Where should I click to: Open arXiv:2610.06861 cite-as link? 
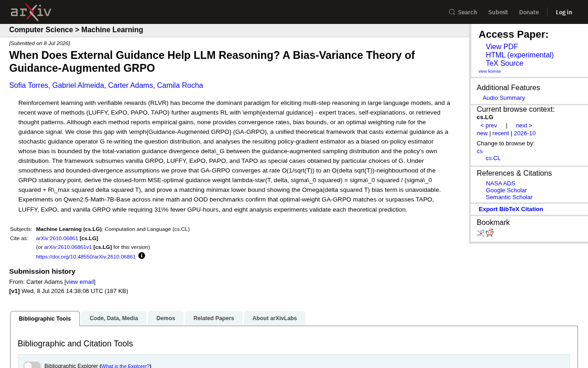[x=57, y=238]
